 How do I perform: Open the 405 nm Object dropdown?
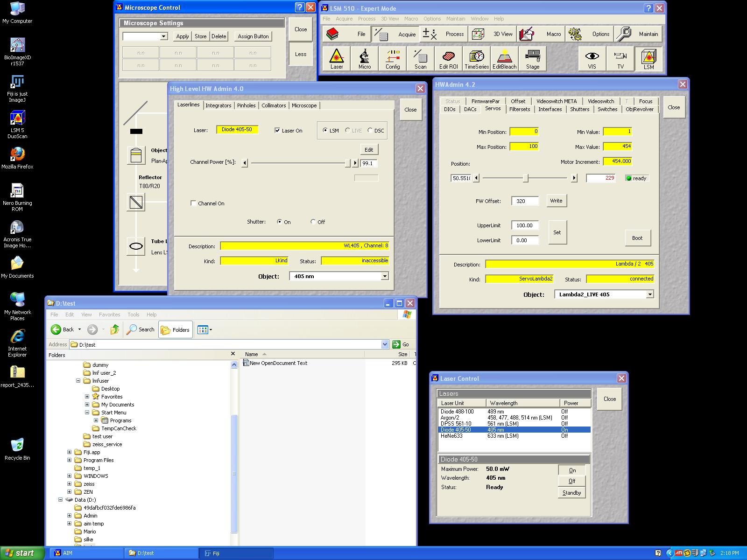pos(385,276)
